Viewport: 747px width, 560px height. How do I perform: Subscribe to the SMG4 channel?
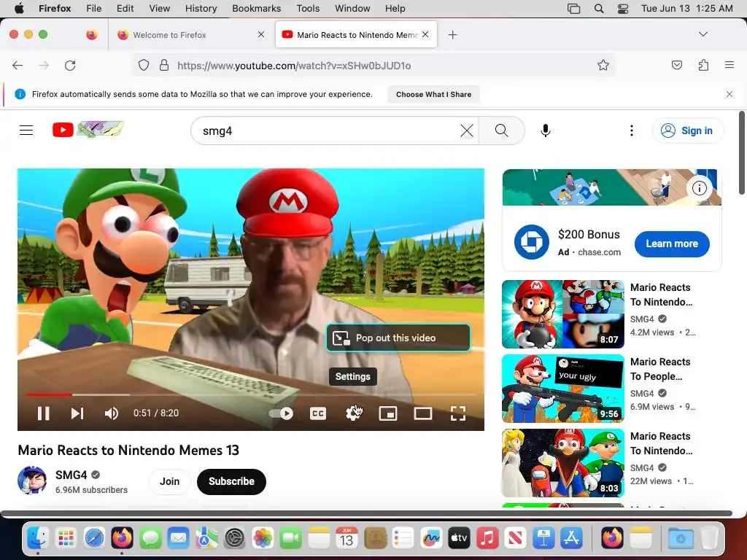pos(231,481)
